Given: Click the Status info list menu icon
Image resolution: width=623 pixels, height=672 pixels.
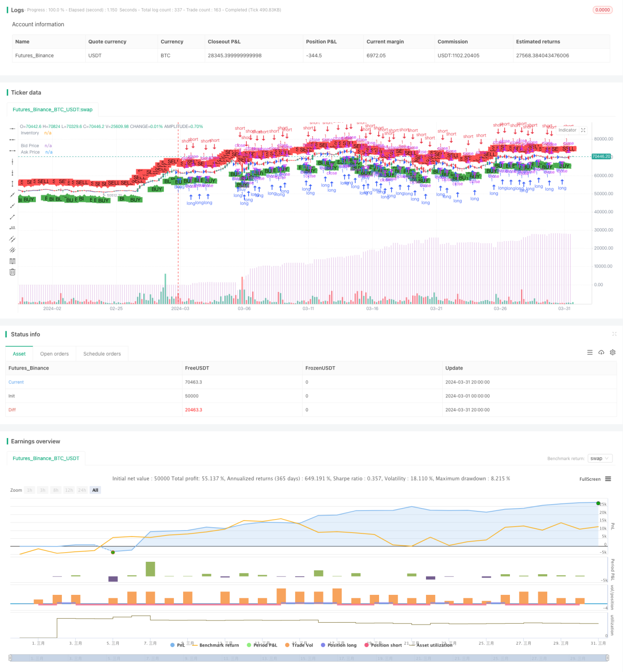Looking at the screenshot, I should coord(590,352).
